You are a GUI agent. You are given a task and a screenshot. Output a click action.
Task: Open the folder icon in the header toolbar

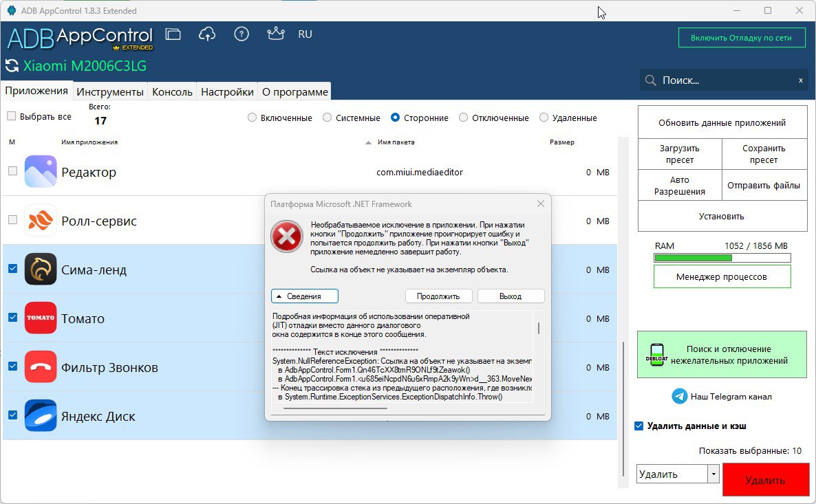pyautogui.click(x=173, y=34)
